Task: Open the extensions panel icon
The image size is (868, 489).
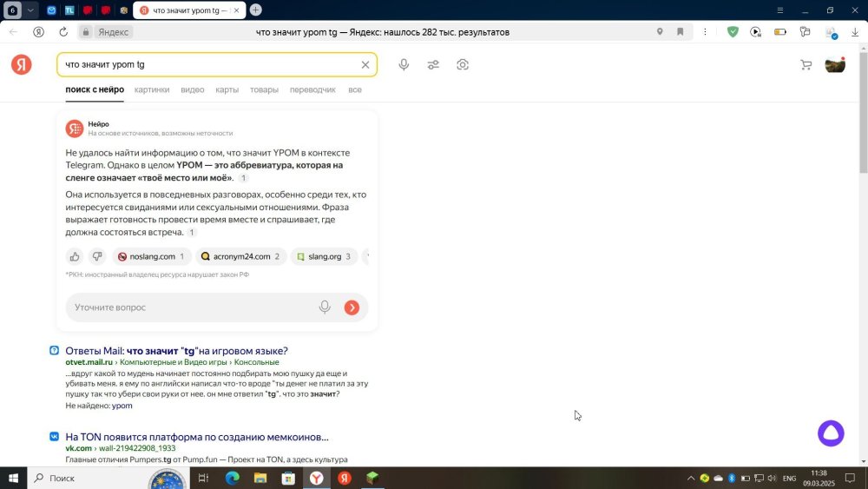Action: pyautogui.click(x=806, y=32)
